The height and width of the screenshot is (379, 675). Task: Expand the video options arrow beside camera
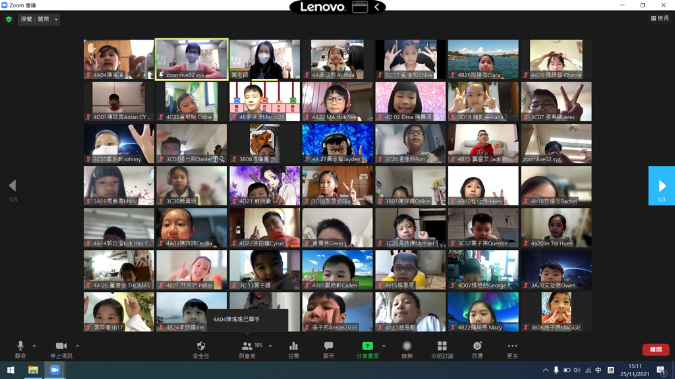pyautogui.click(x=77, y=346)
